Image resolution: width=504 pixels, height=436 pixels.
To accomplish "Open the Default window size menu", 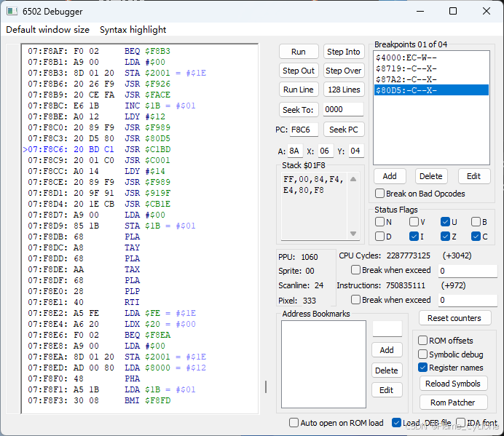I will [47, 30].
